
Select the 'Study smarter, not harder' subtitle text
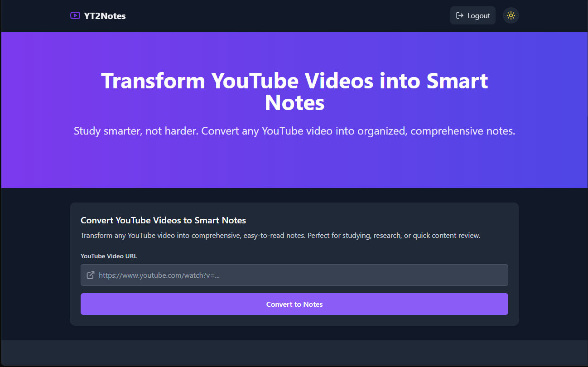pos(294,131)
